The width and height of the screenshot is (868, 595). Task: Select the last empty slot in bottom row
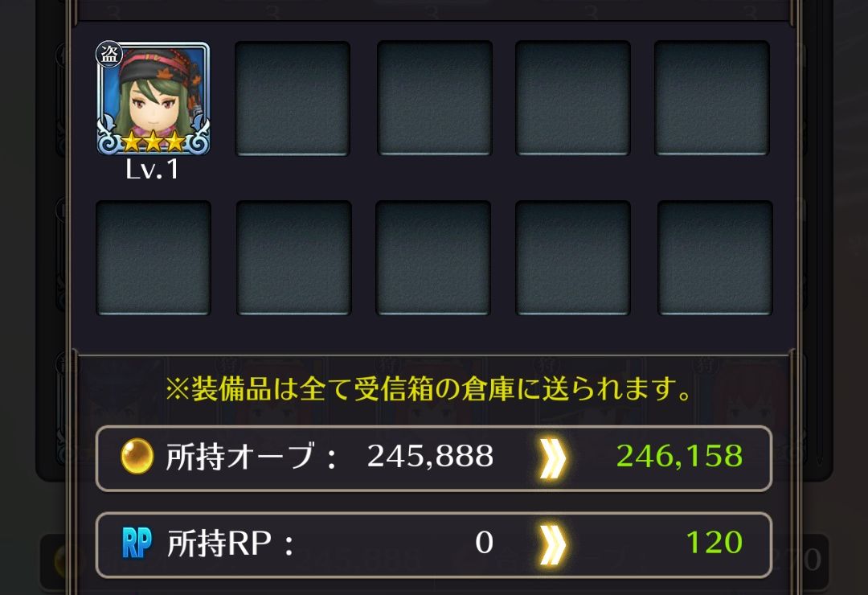(715, 258)
